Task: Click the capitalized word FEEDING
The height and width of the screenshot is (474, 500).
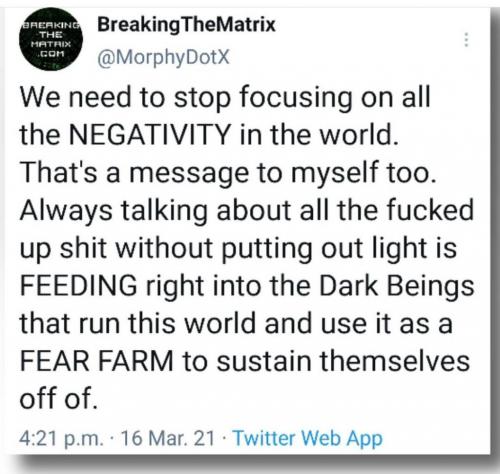Action: [79, 285]
